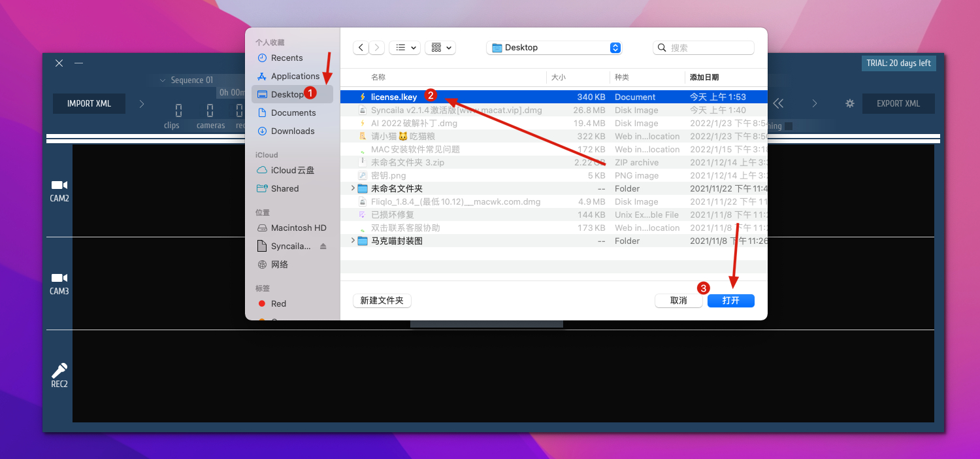The height and width of the screenshot is (459, 980).
Task: Click the AI 2022 破解补丁.dmg row
Action: click(554, 123)
